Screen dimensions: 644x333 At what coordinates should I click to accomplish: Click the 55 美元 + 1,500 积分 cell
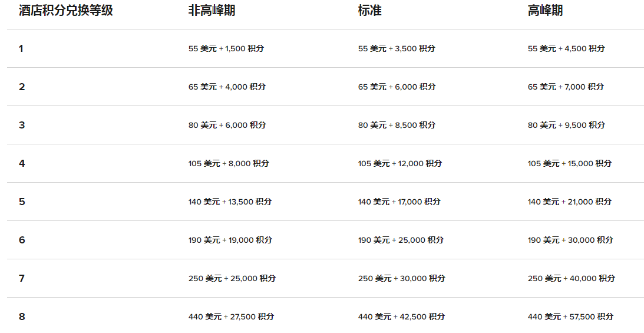pyautogui.click(x=226, y=48)
